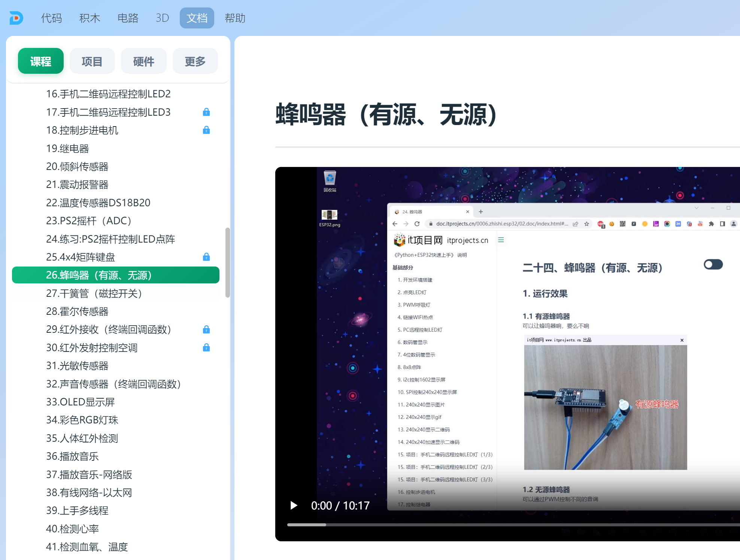Open lesson 20.倾斜传感器
This screenshot has height=560, width=740.
[116, 166]
